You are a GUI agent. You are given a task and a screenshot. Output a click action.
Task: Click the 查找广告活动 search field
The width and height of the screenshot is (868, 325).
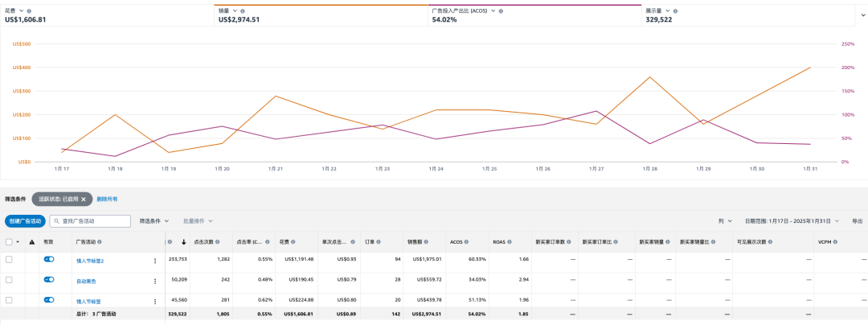pyautogui.click(x=90, y=221)
